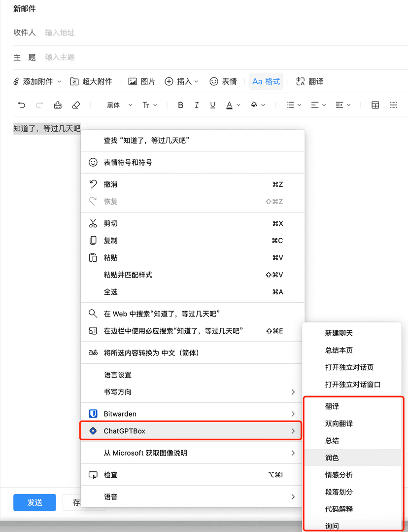This screenshot has width=408, height=532.
Task: Click the blue 发送 send button
Action: click(34, 502)
